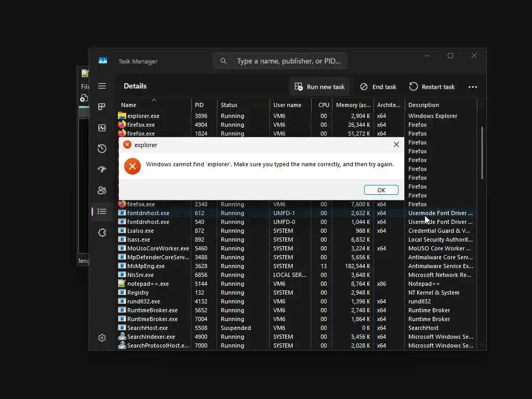
Task: Click the SearchIndexer.exe process icon
Action: point(122,336)
